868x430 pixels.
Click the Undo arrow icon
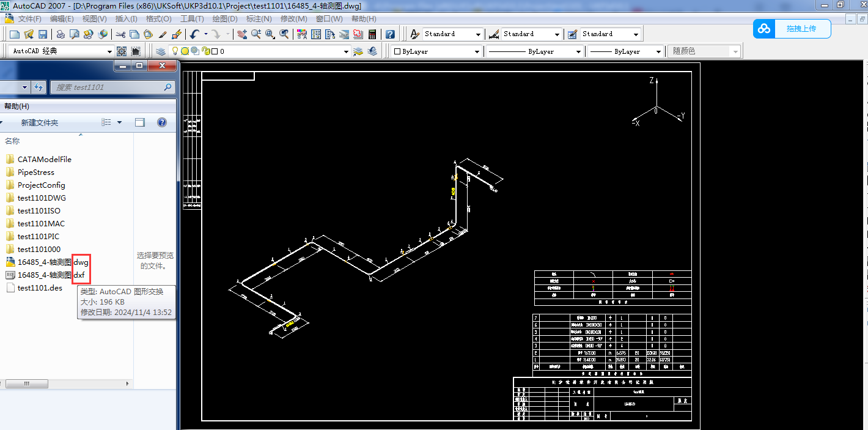194,34
